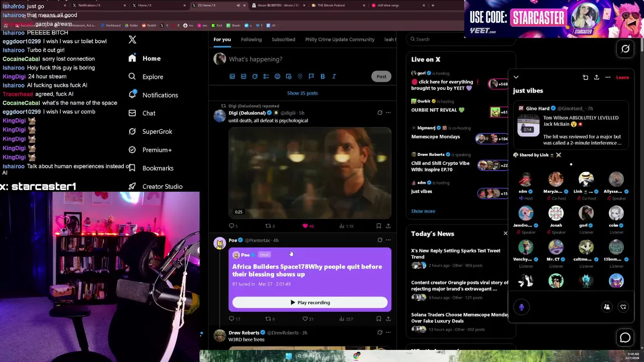Viewport: 644px width, 362px height.
Task: Open the Premium+ sidebar item
Action: click(x=149, y=150)
